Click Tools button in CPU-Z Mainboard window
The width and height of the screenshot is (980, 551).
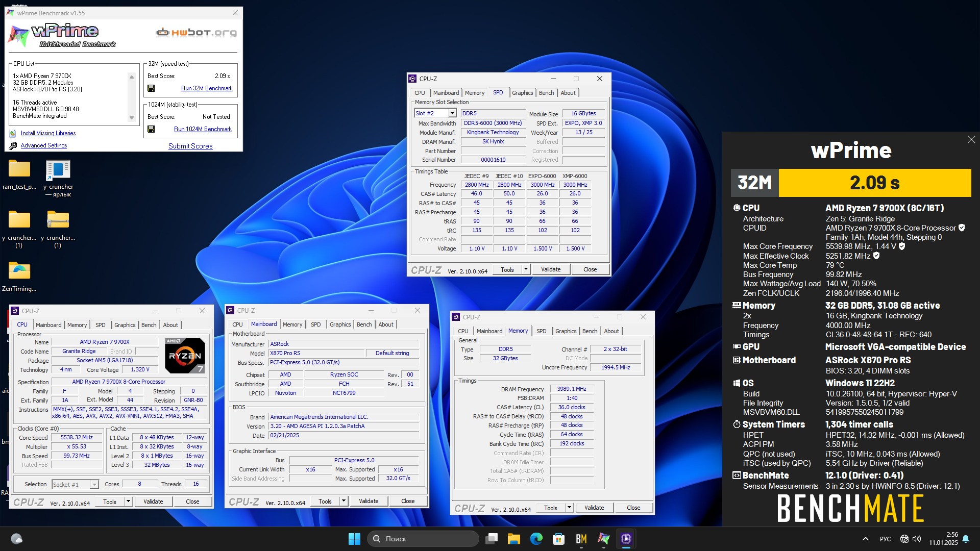(325, 501)
